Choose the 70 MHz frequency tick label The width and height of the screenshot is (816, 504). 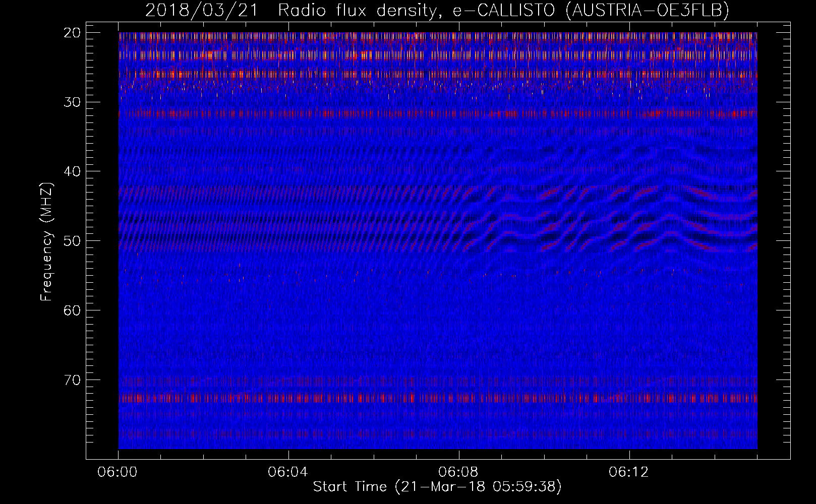[x=72, y=380]
